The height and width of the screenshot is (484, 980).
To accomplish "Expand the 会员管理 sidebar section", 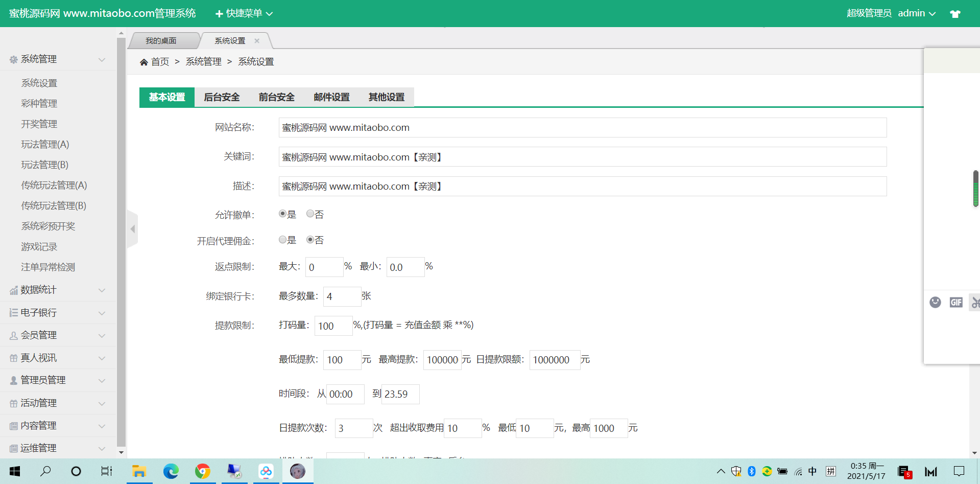I will [58, 335].
